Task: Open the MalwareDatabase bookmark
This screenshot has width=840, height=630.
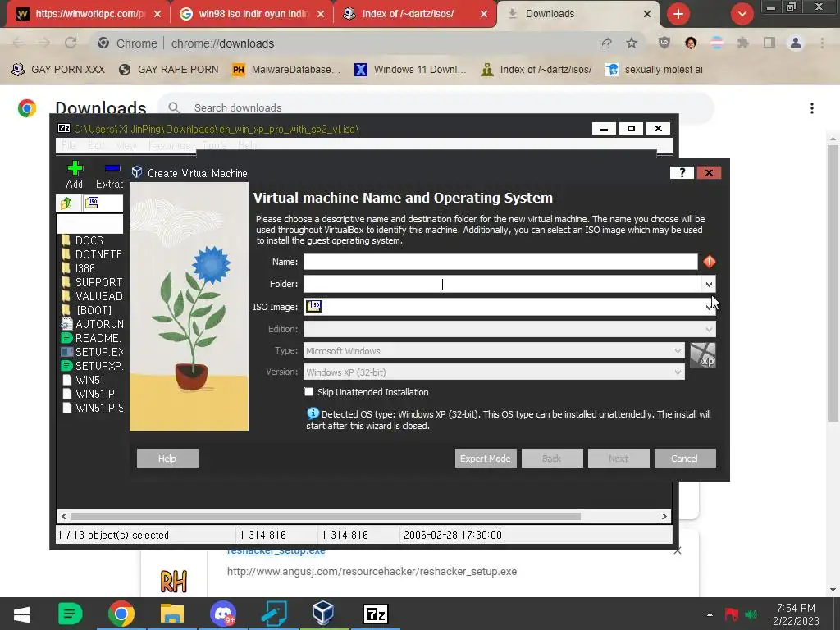Action: point(286,70)
